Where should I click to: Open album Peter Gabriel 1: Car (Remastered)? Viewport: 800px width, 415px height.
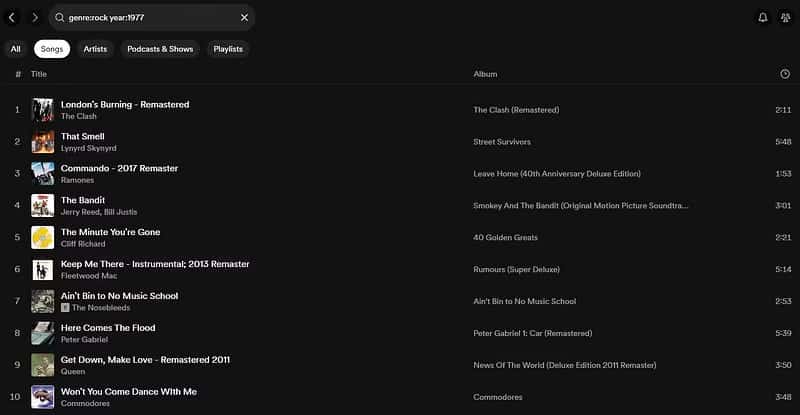click(533, 333)
